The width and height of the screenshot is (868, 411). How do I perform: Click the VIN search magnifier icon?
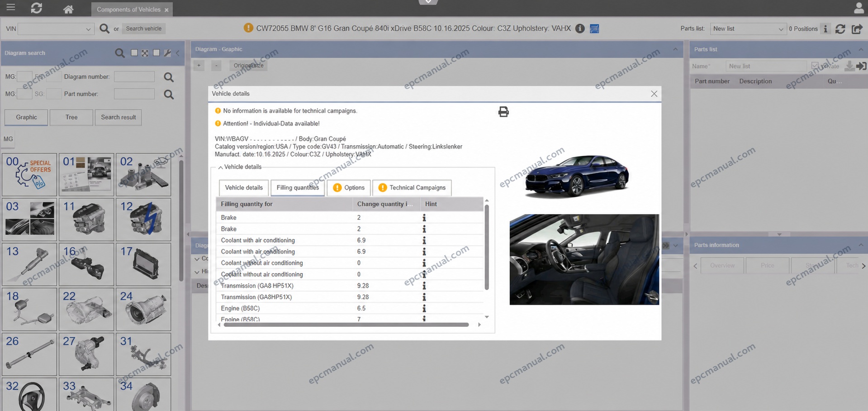104,29
